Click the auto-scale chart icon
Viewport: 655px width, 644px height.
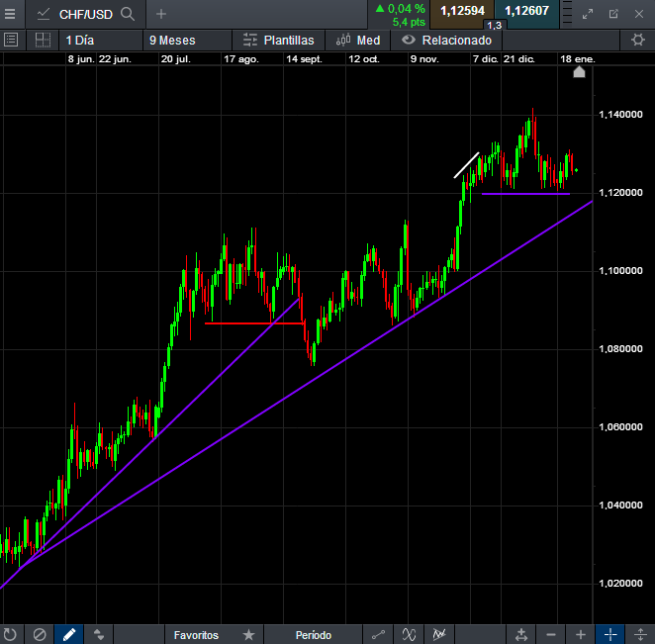pyautogui.click(x=520, y=635)
